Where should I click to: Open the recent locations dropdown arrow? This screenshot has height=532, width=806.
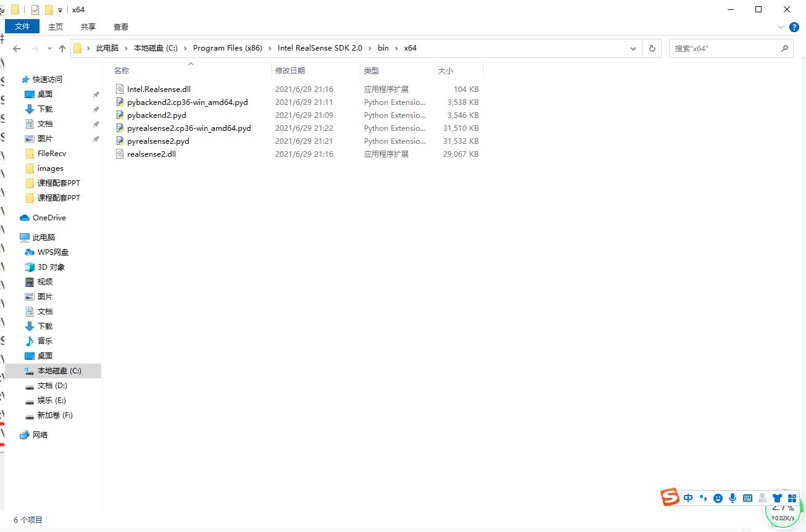pos(49,49)
